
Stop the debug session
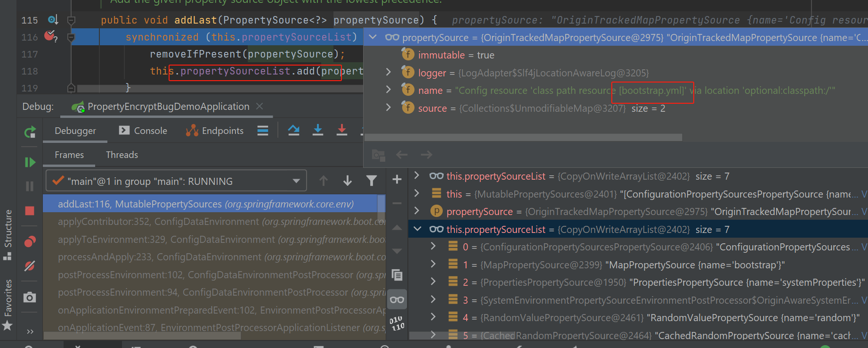tap(30, 211)
